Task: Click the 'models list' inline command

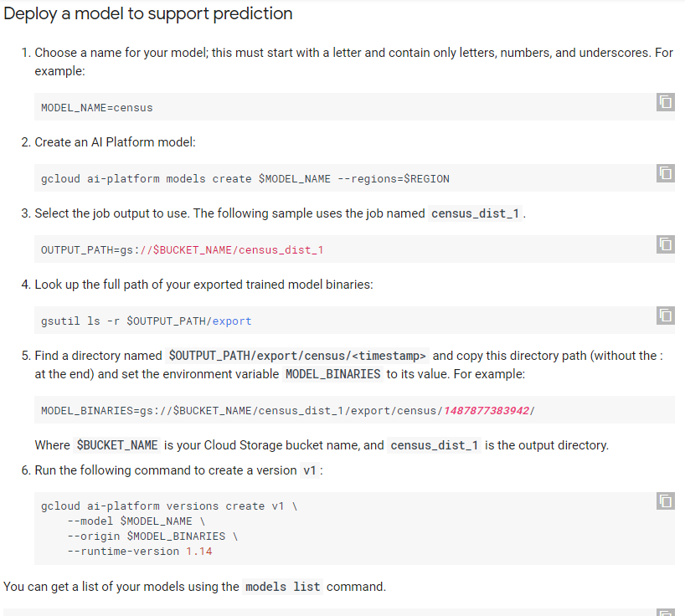Action: point(282,587)
